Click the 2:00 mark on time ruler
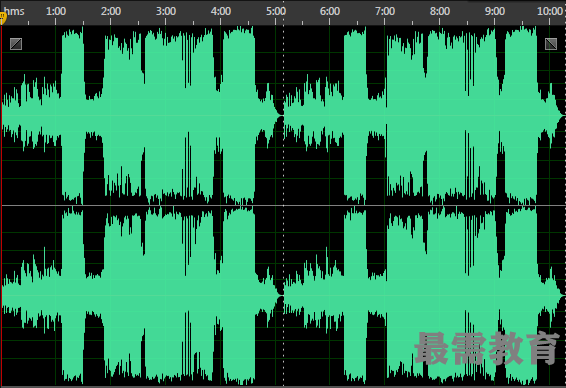The image size is (566, 388). 111,11
